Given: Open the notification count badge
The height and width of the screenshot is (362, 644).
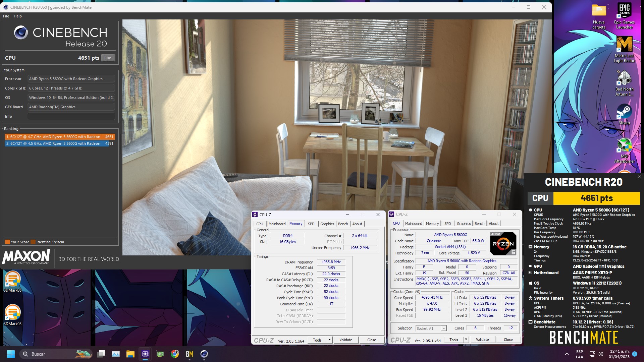Looking at the screenshot, I should point(635,354).
